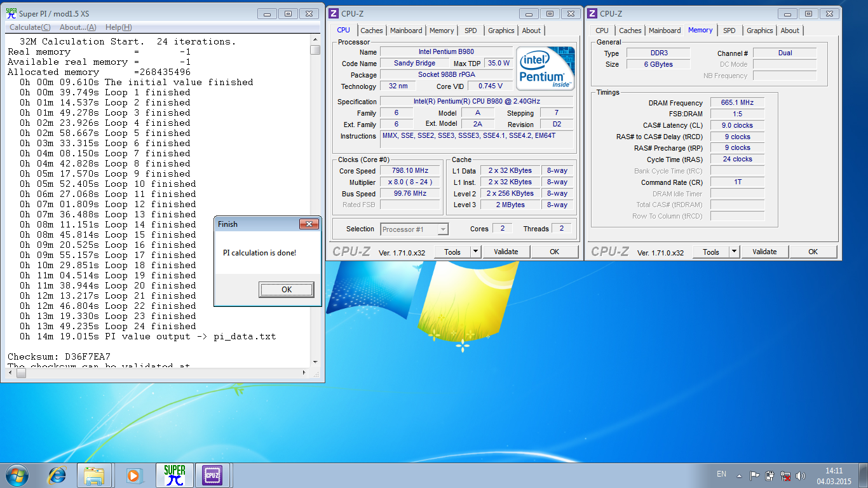Viewport: 868px width, 488px height.
Task: Switch to Super PI taskbar button
Action: coord(174,475)
